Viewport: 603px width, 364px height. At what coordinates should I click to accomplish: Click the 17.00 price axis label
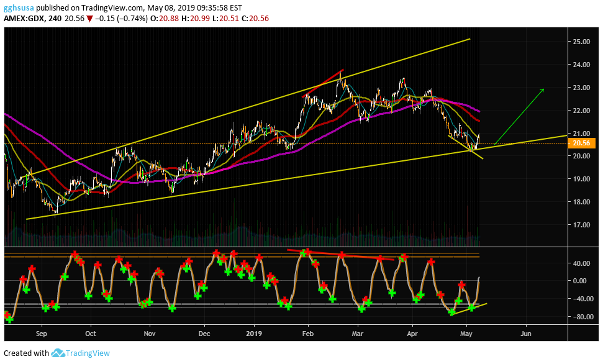581,225
